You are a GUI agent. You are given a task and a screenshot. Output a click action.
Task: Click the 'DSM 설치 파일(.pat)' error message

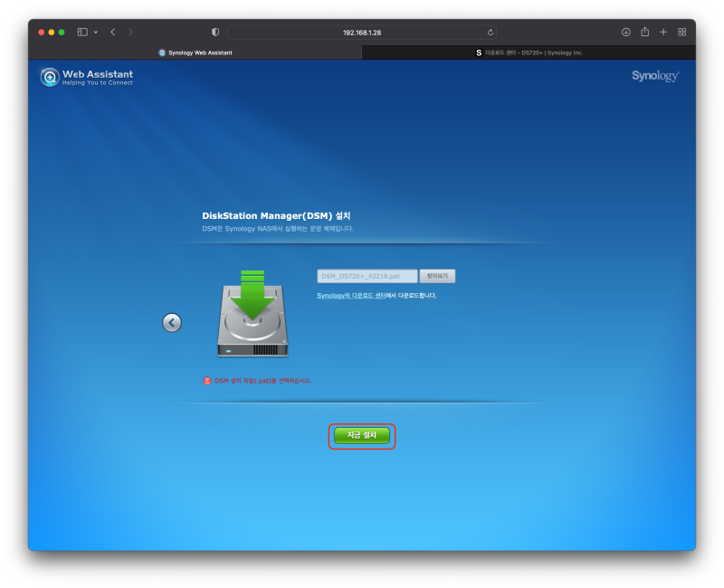(x=263, y=381)
